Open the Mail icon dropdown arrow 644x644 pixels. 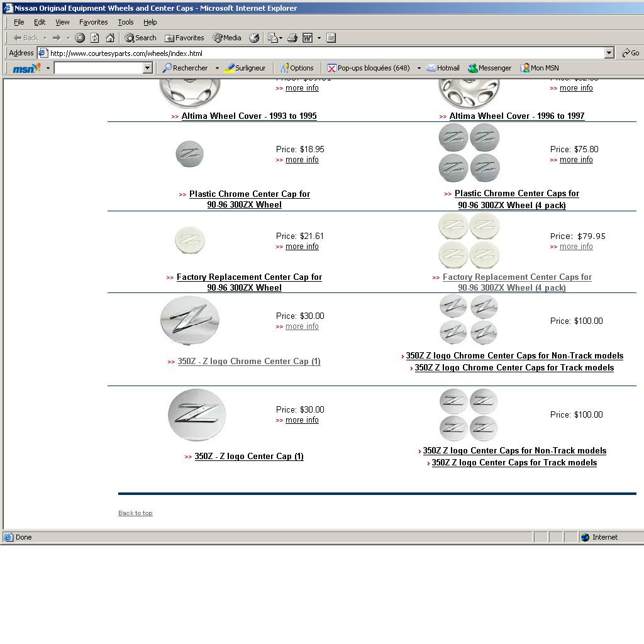281,38
